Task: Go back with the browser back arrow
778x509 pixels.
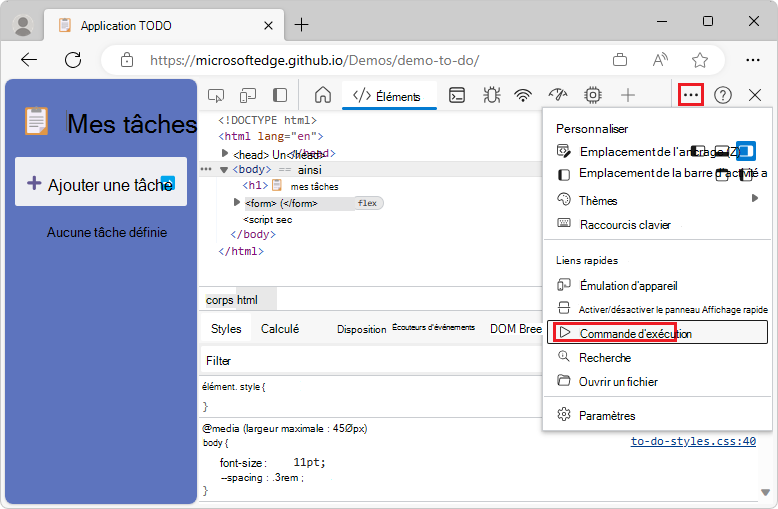Action: point(29,60)
